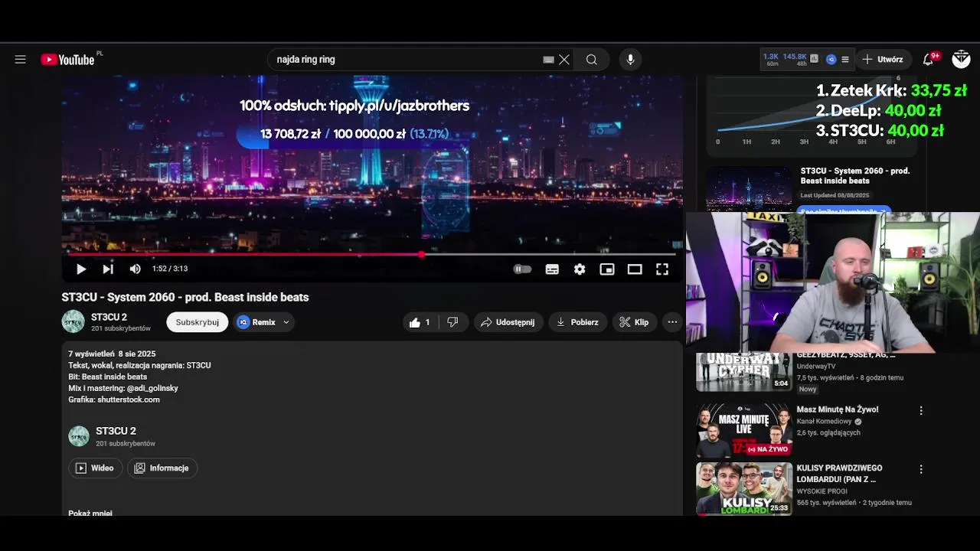Open the ST3CU 2 channel name near title
980x551 pixels.
[x=109, y=317]
